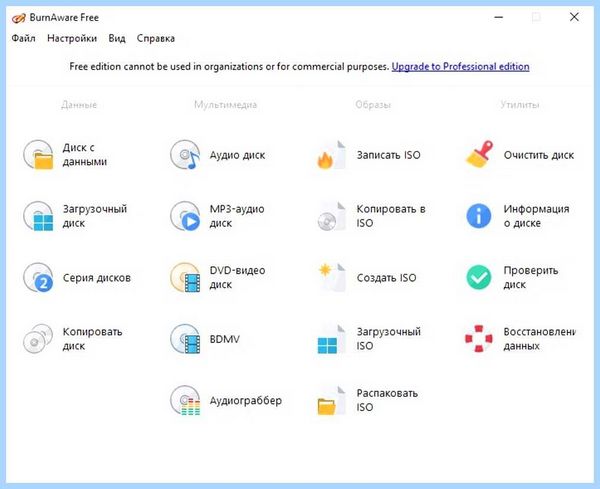Image resolution: width=600 pixels, height=489 pixels.
Task: Click the BDMV label
Action: pyautogui.click(x=225, y=339)
